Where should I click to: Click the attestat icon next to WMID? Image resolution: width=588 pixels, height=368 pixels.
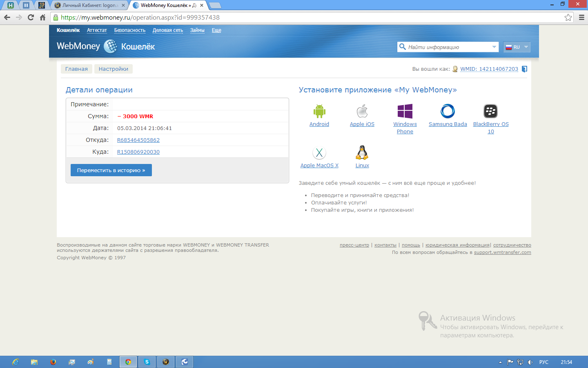pos(455,69)
